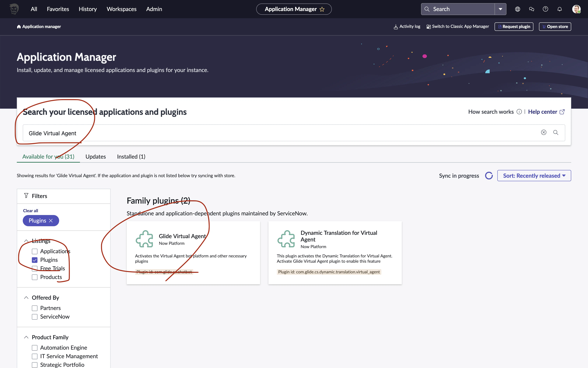Collapse the Offered By filter section
Viewport: 588px width, 368px height.
pyautogui.click(x=26, y=298)
